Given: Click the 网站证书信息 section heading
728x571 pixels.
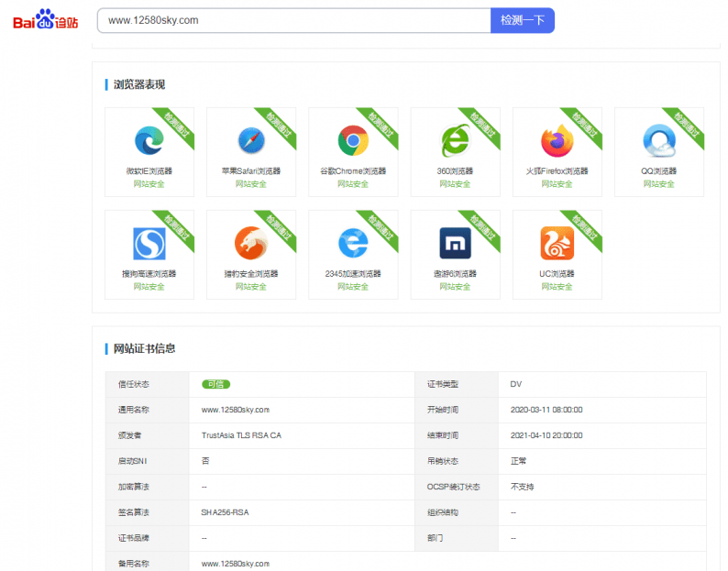Looking at the screenshot, I should tap(144, 348).
